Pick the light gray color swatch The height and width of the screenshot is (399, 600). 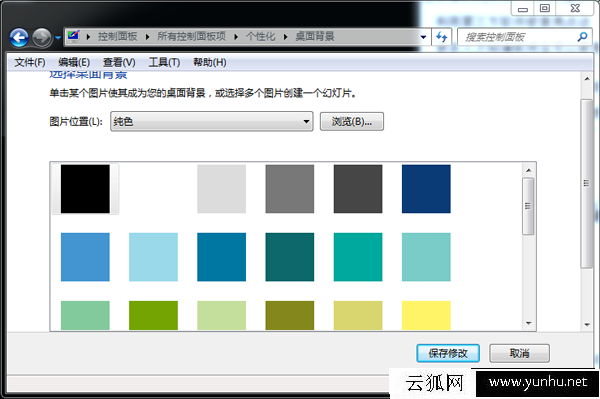point(222,189)
